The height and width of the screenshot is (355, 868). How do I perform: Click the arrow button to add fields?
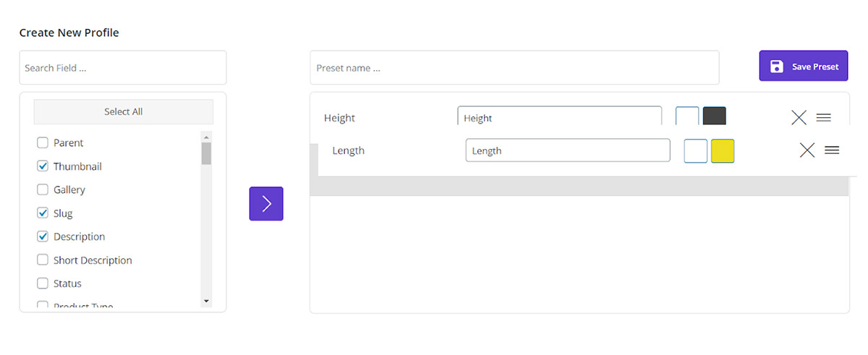266,204
